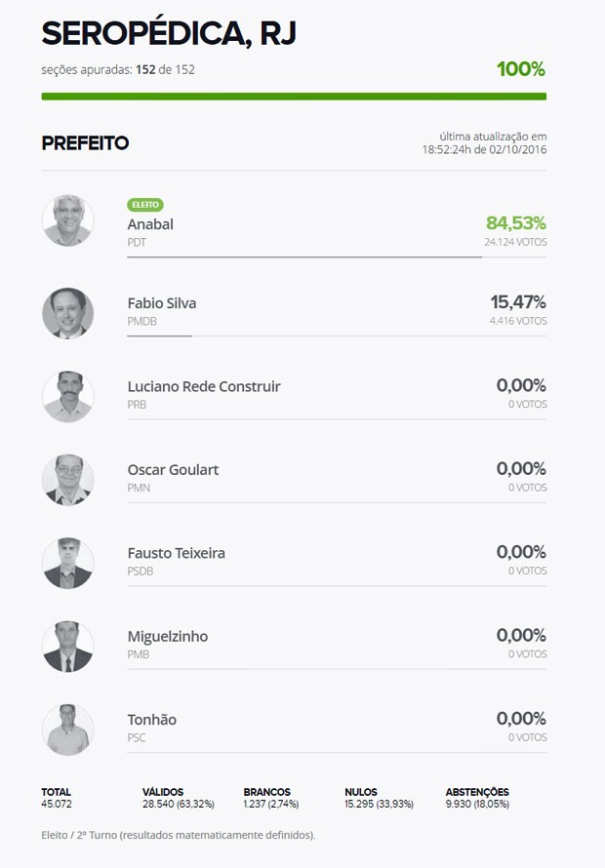Click the VÁLIDOS votes summary
The height and width of the screenshot is (868, 605).
pos(179,798)
